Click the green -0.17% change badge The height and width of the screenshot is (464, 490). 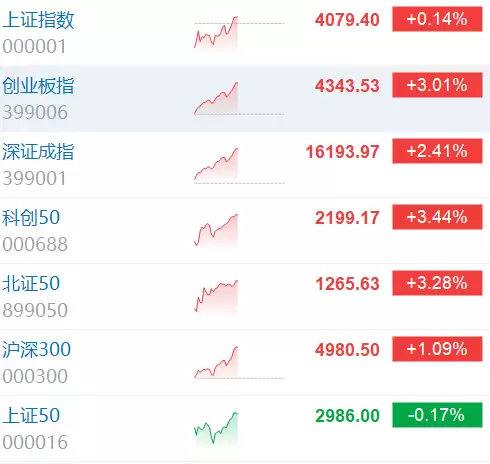point(437,415)
